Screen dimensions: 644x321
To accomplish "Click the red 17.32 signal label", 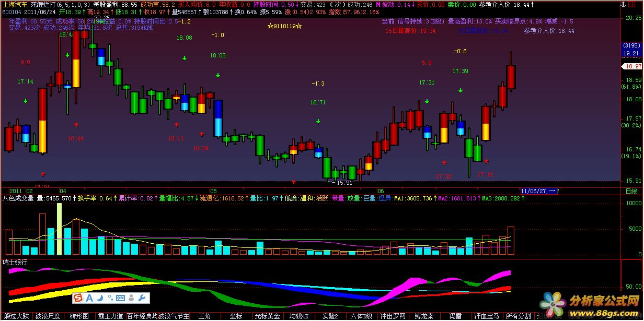I will tap(443, 176).
